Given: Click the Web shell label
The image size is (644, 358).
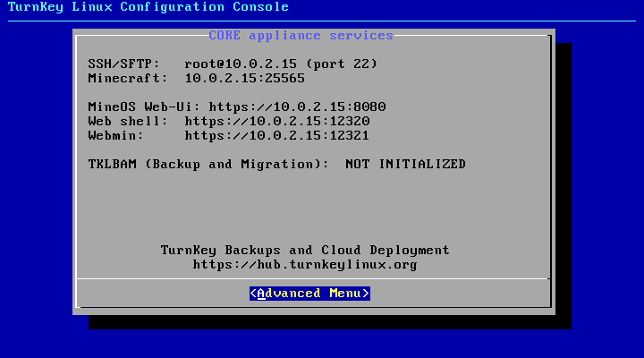Looking at the screenshot, I should (x=128, y=121).
